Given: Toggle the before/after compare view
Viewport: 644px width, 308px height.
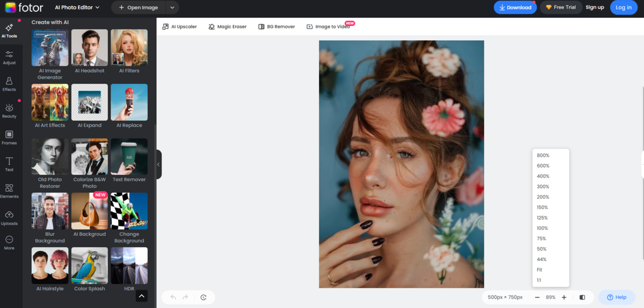Looking at the screenshot, I should (582, 297).
